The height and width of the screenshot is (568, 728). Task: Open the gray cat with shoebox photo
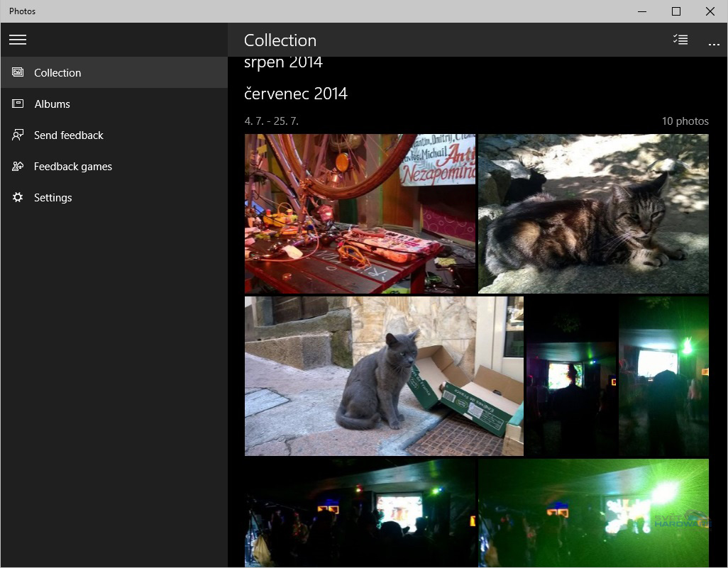384,376
